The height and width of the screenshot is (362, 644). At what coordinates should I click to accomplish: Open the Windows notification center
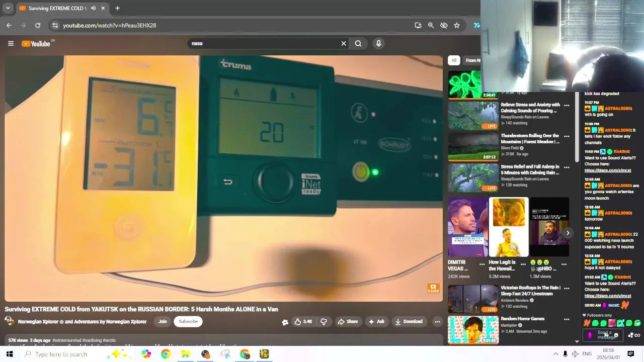[630, 354]
